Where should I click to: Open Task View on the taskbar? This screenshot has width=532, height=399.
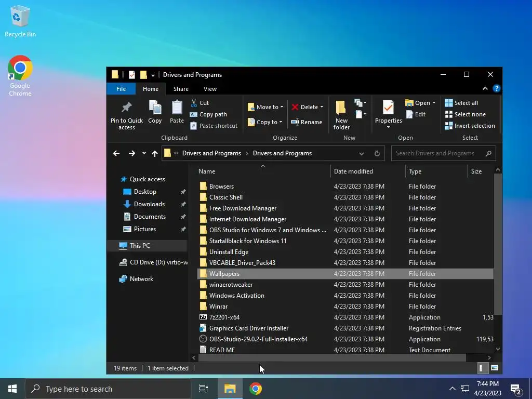(x=203, y=389)
